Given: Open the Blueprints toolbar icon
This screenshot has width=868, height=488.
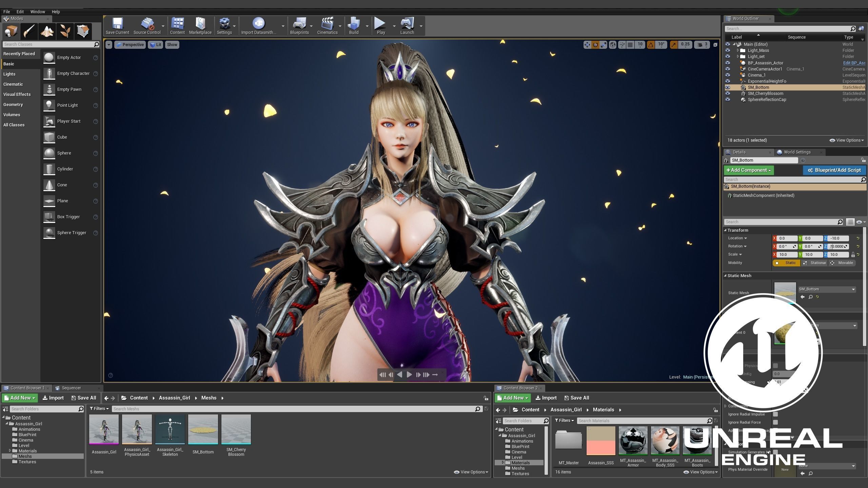Looking at the screenshot, I should click(299, 26).
